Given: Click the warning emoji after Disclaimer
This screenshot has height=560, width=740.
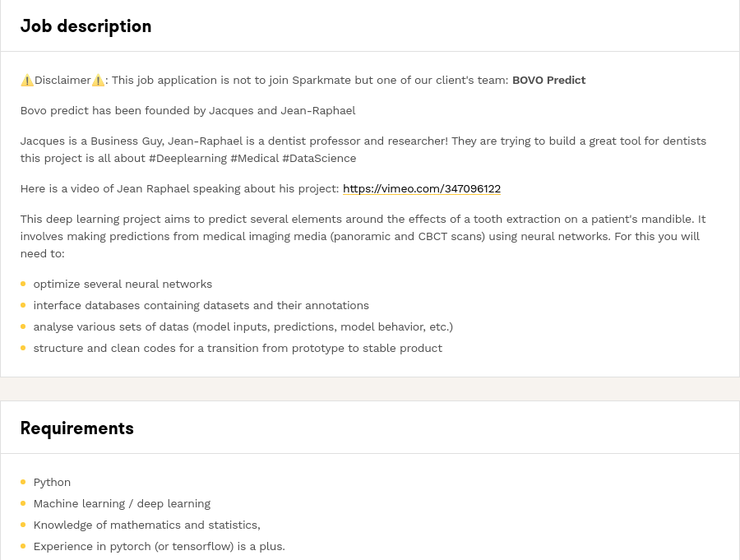Looking at the screenshot, I should 98,81.
